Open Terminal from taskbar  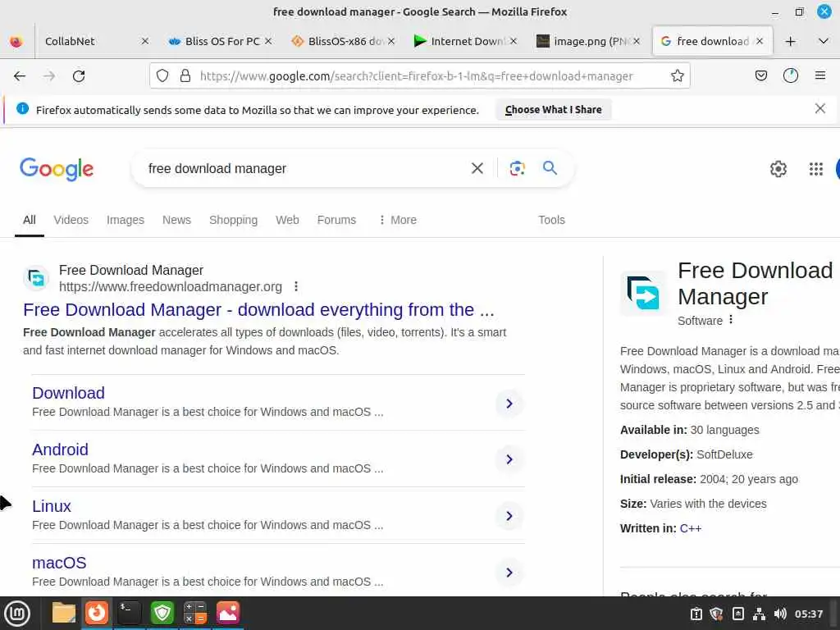[129, 613]
